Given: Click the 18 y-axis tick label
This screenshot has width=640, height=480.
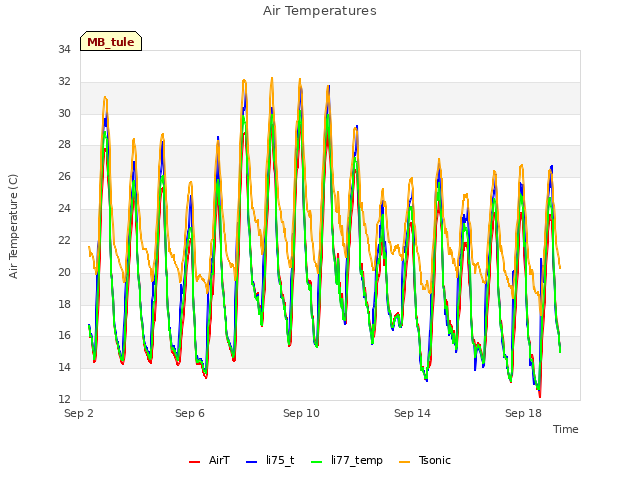Looking at the screenshot, I should tap(64, 304).
